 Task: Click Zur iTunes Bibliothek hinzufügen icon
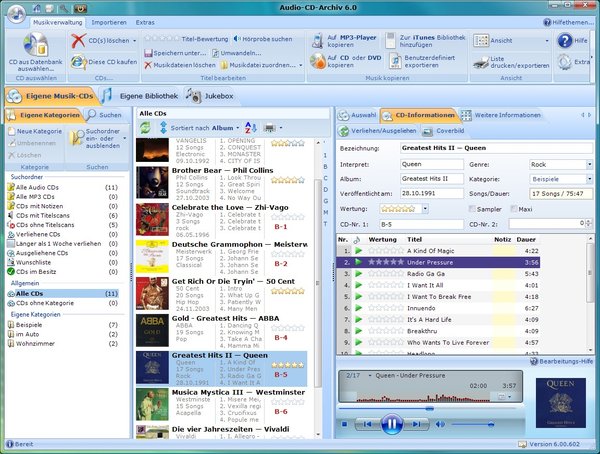pyautogui.click(x=390, y=41)
